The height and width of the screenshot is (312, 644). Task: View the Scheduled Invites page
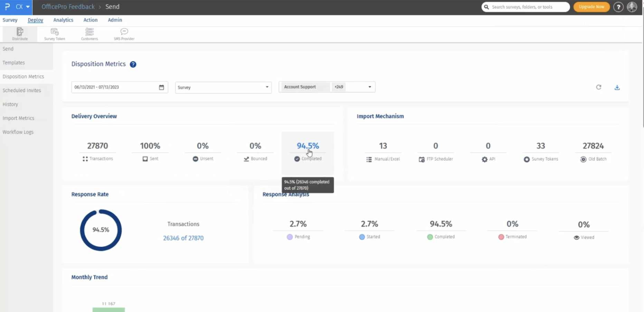21,90
